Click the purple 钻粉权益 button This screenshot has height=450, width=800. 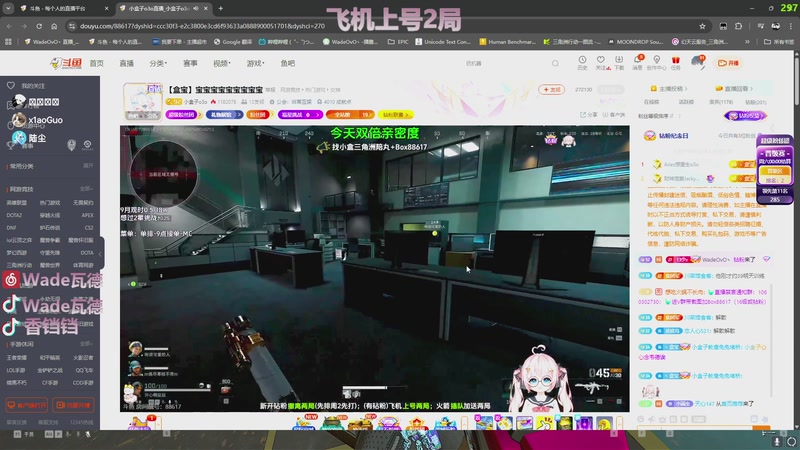click(745, 116)
